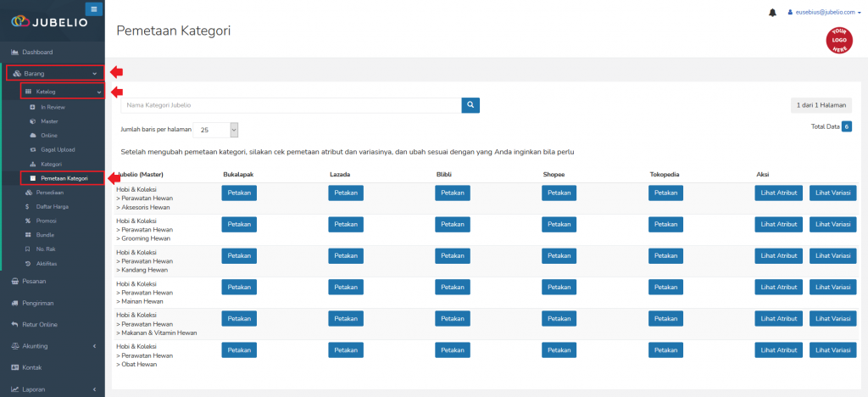Image resolution: width=868 pixels, height=397 pixels.
Task: Collapse the Barang menu chevron
Action: point(95,73)
